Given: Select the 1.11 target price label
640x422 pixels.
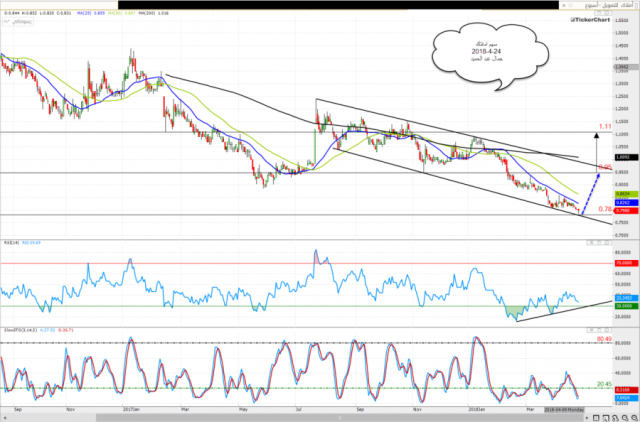Looking at the screenshot, I should coord(604,127).
